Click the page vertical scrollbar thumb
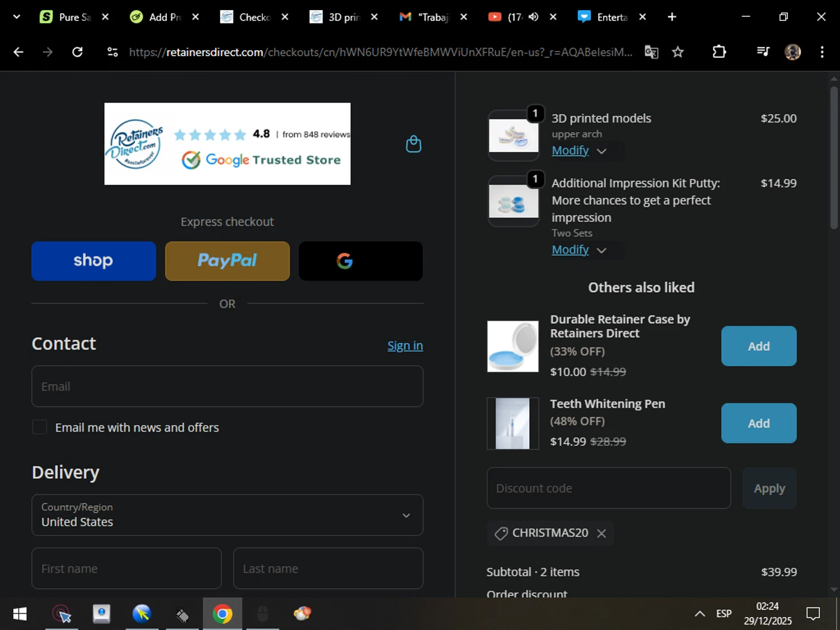The image size is (840, 630). click(x=834, y=157)
